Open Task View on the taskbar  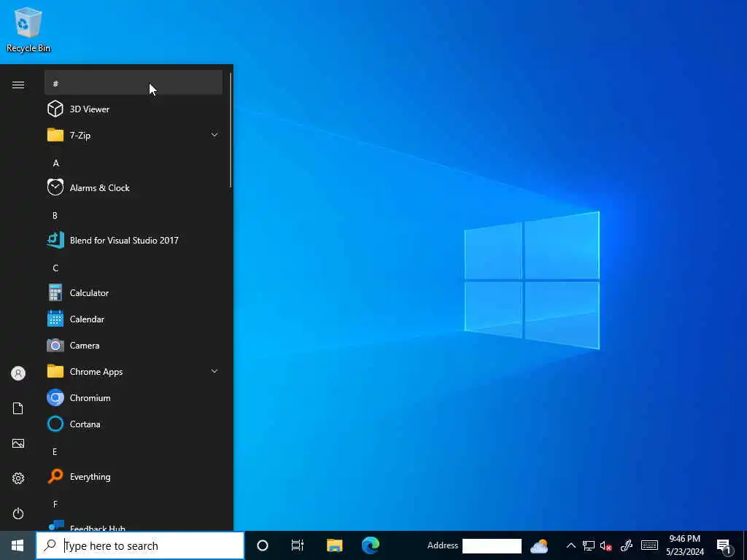(x=298, y=545)
